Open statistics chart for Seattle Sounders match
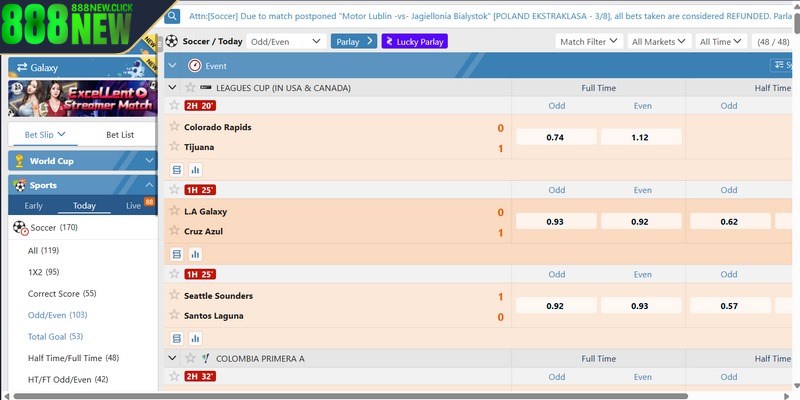This screenshot has height=400, width=800. point(195,339)
